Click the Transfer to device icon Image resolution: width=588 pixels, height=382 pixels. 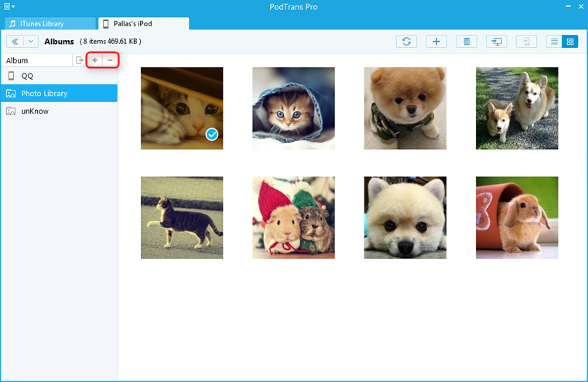click(526, 42)
